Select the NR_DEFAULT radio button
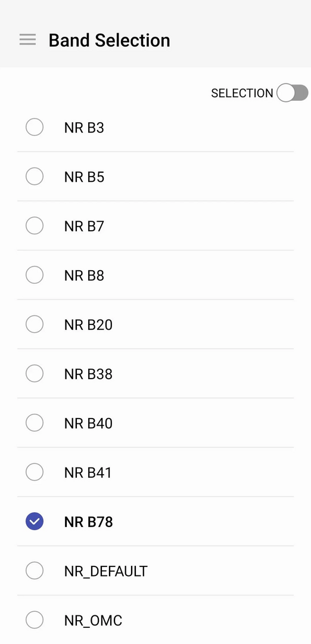This screenshot has height=644, width=311. pos(35,571)
